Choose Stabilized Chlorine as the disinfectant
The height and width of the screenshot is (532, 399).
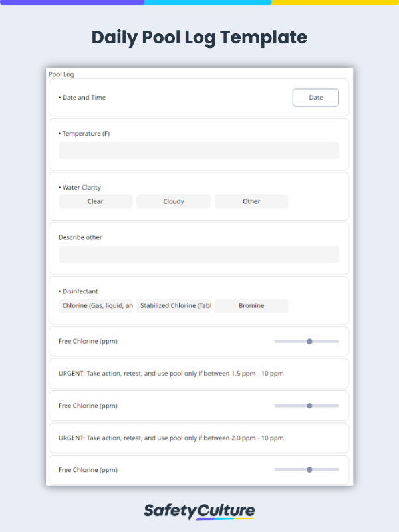click(x=174, y=306)
